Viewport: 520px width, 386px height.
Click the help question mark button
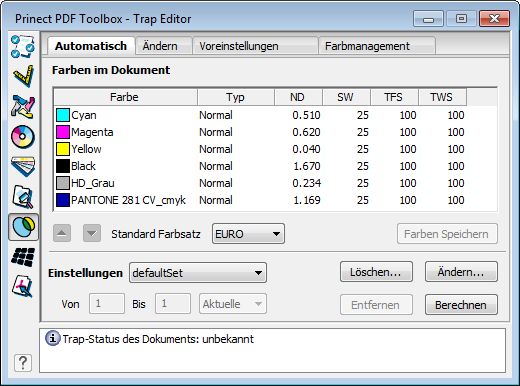click(x=23, y=363)
